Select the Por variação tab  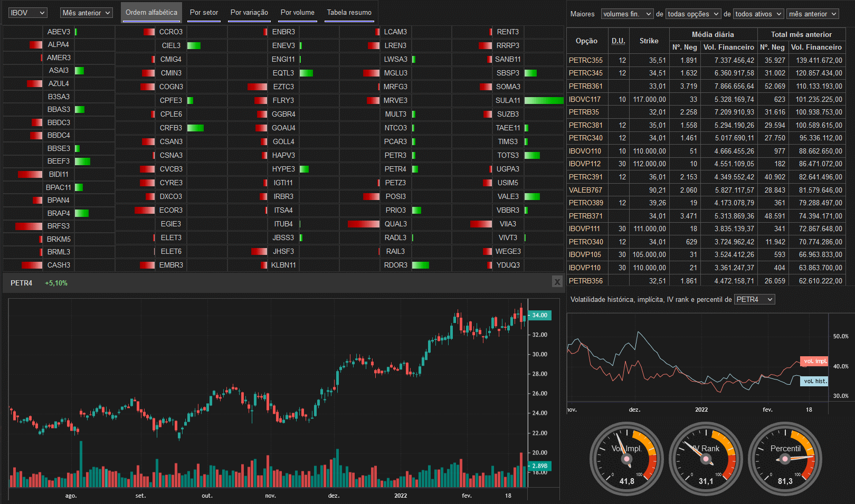(249, 13)
